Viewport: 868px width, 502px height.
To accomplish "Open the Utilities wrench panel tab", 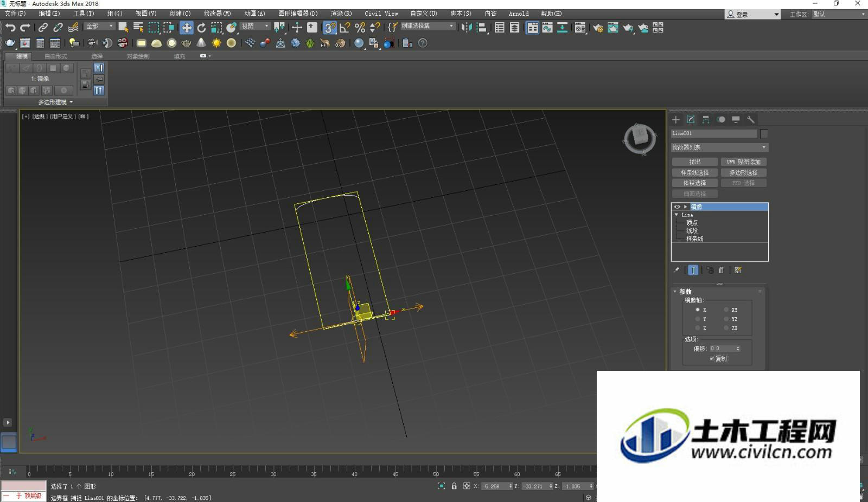I will [751, 119].
